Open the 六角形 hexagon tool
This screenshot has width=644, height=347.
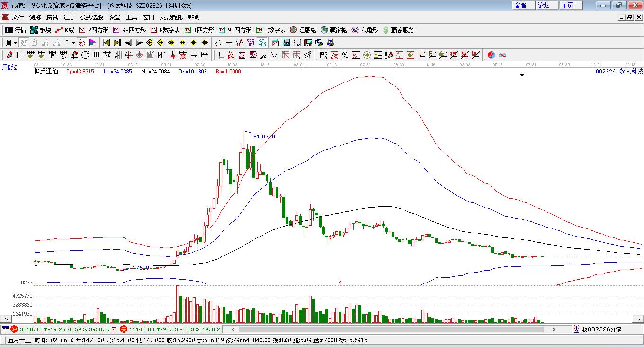[365, 30]
